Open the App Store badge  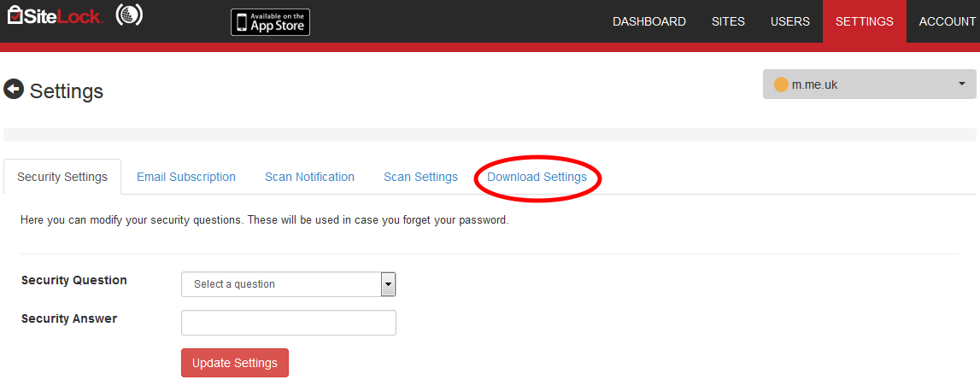point(270,22)
